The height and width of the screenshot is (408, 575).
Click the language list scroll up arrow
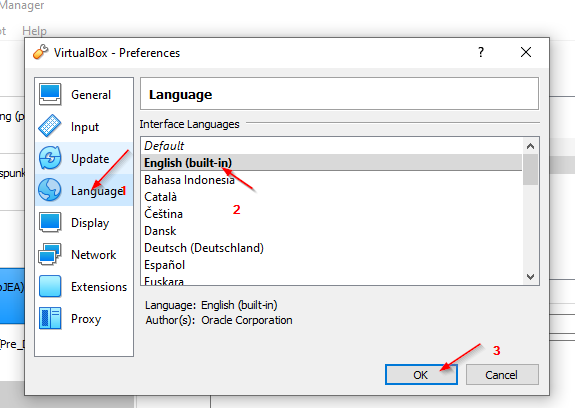click(530, 146)
